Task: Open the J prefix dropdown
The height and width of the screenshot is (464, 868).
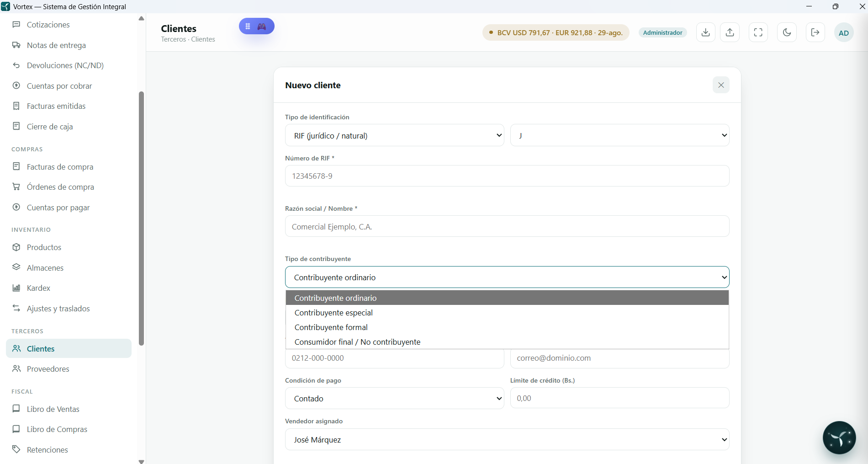Action: (619, 135)
